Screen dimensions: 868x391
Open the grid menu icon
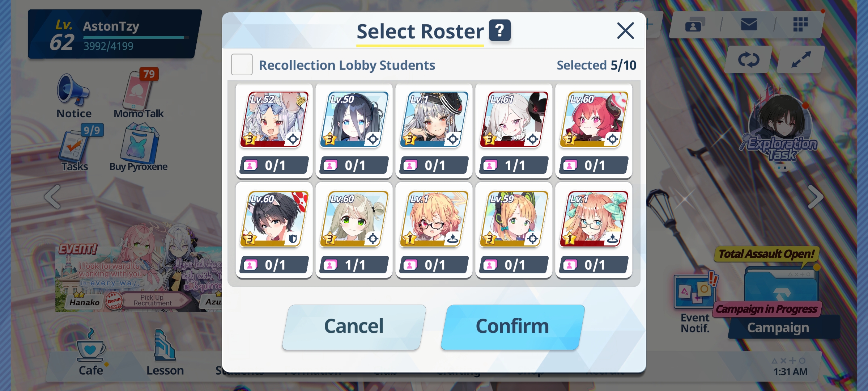click(x=800, y=25)
